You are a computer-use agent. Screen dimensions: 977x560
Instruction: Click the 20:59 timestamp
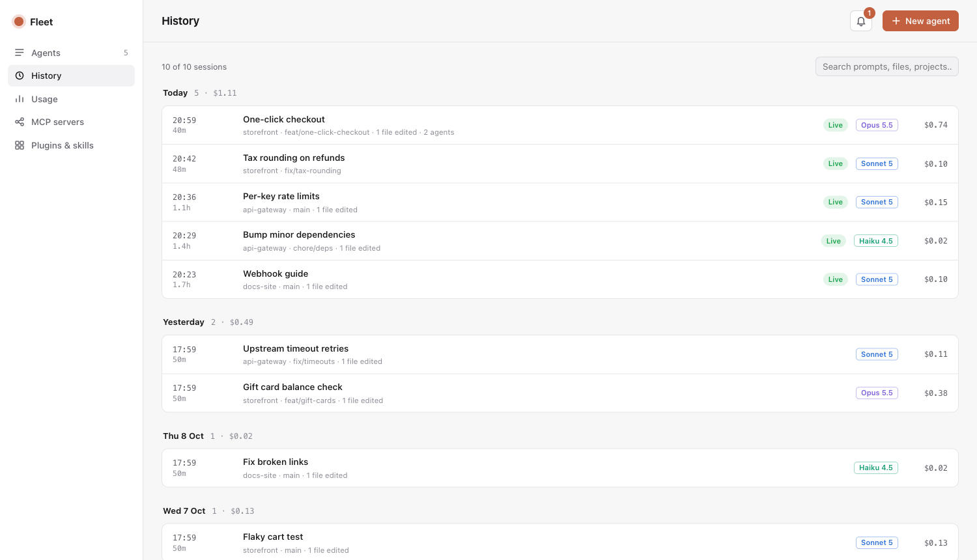[184, 120]
